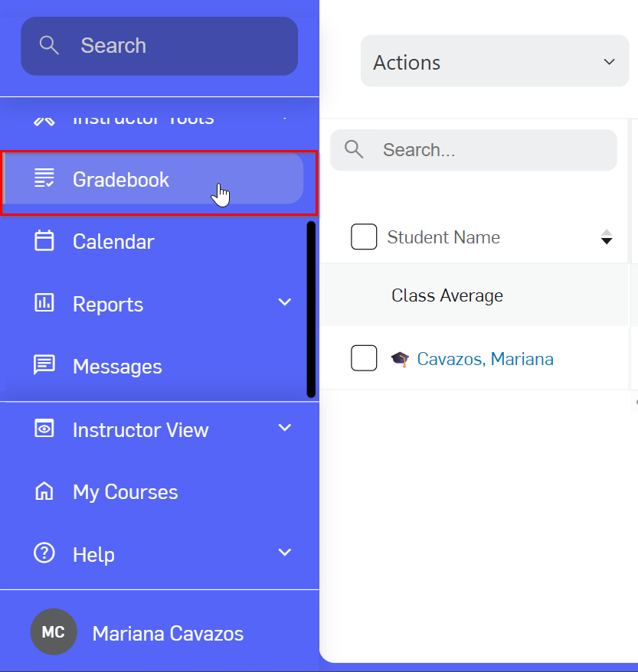Check the select-all Student Name checkbox
This screenshot has width=638, height=672.
pos(364,237)
